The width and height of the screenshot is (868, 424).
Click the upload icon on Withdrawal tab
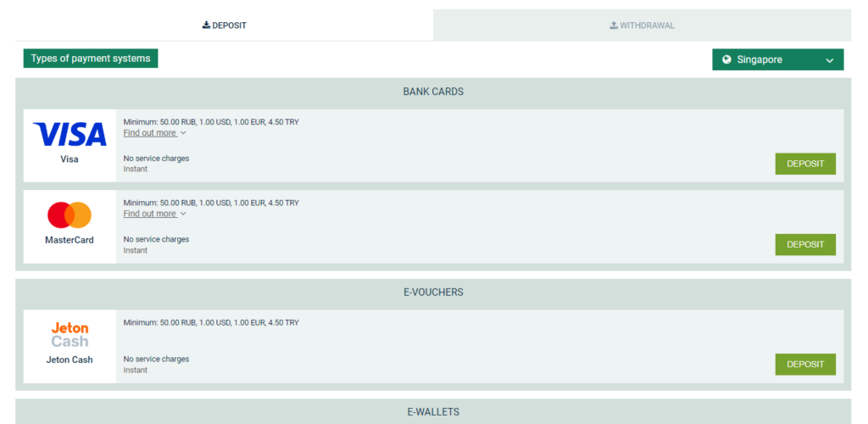click(614, 25)
